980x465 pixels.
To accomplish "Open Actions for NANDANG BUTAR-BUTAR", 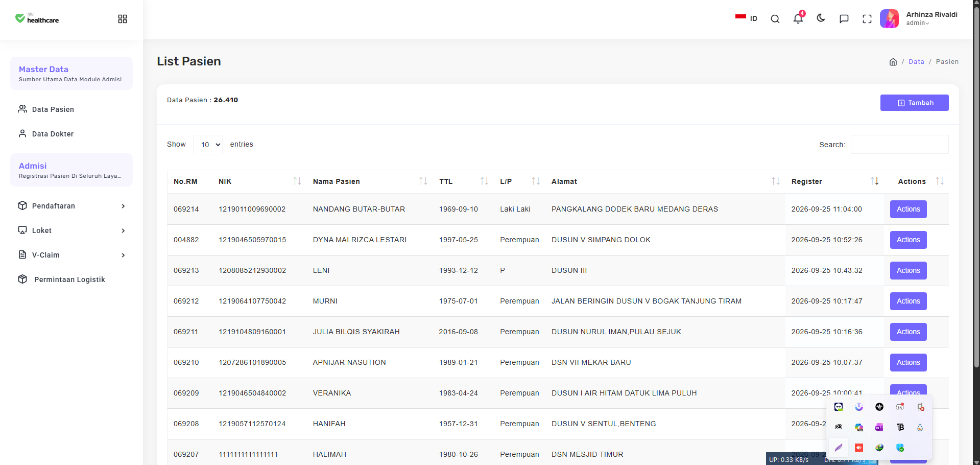I will 909,209.
